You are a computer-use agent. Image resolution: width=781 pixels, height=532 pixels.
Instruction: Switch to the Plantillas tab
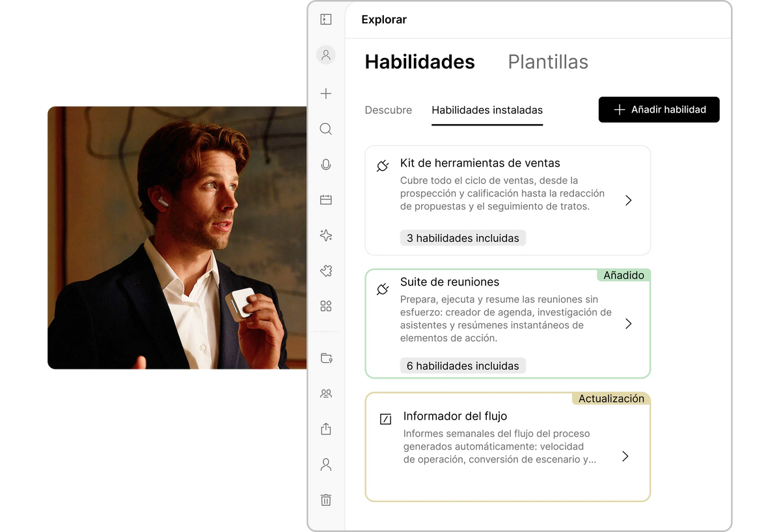pos(548,62)
